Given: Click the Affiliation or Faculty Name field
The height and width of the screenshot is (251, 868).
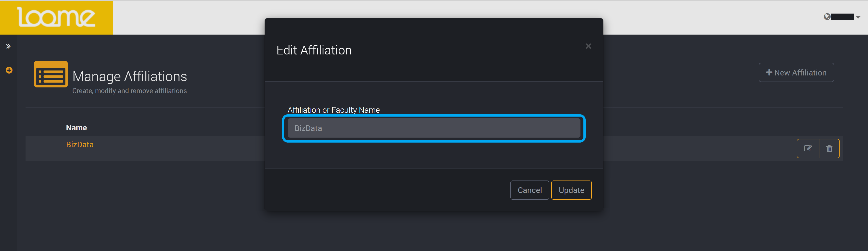Looking at the screenshot, I should click(434, 128).
